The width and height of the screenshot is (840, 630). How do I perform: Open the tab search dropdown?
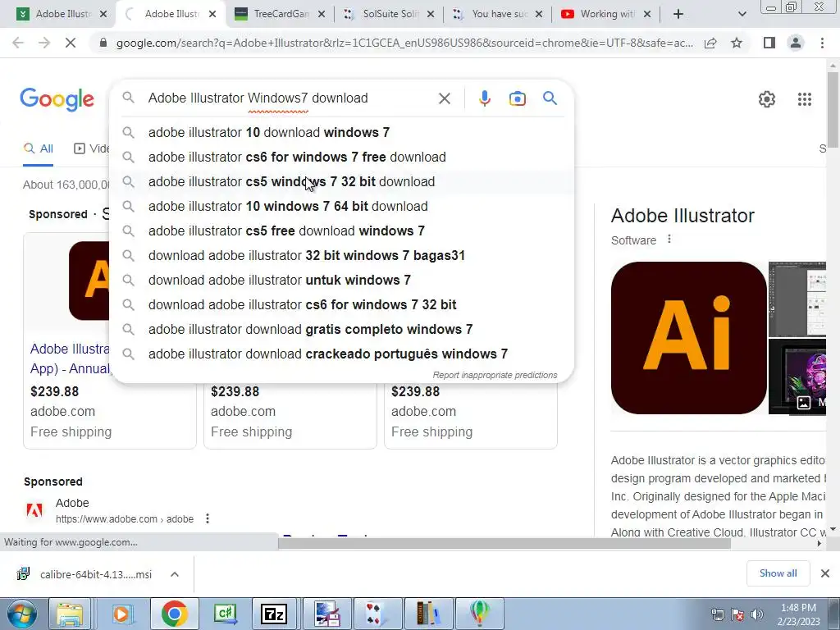[742, 14]
